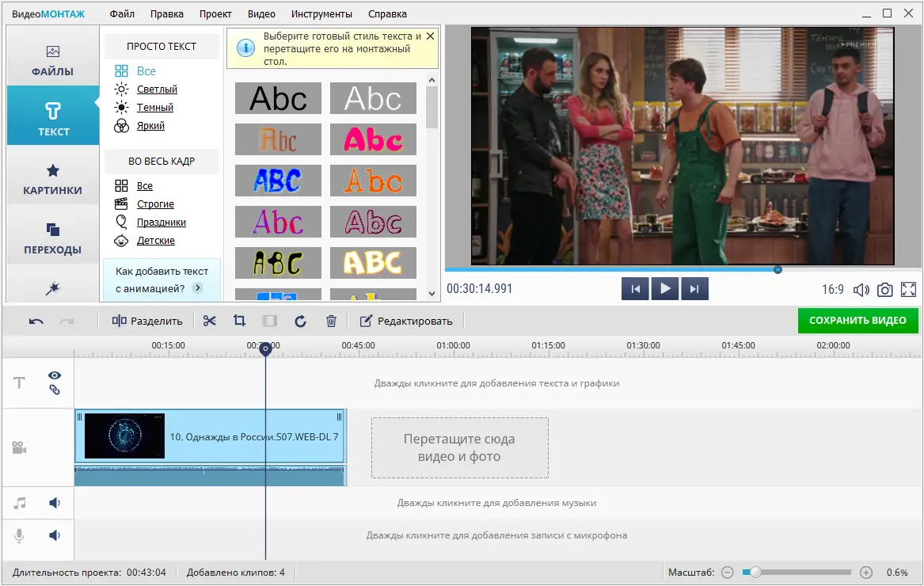Open the Правка menu
924x586 pixels.
pos(167,13)
